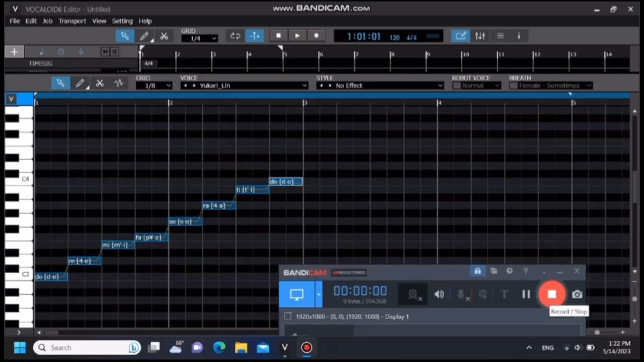Open Breath Female - Sometimes dropdown

[x=555, y=85]
